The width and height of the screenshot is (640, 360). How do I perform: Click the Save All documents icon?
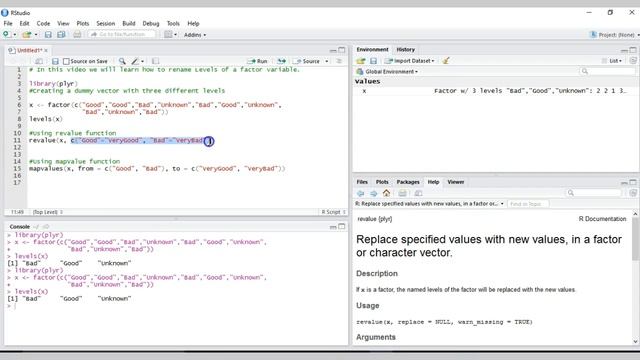(61, 35)
